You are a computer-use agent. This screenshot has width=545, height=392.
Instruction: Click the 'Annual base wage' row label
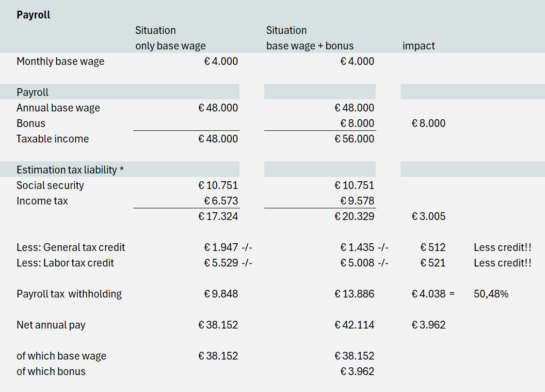[x=58, y=108]
